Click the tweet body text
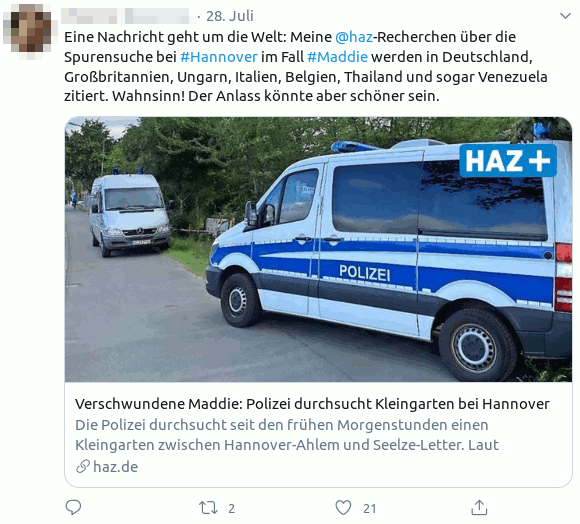 [x=306, y=67]
